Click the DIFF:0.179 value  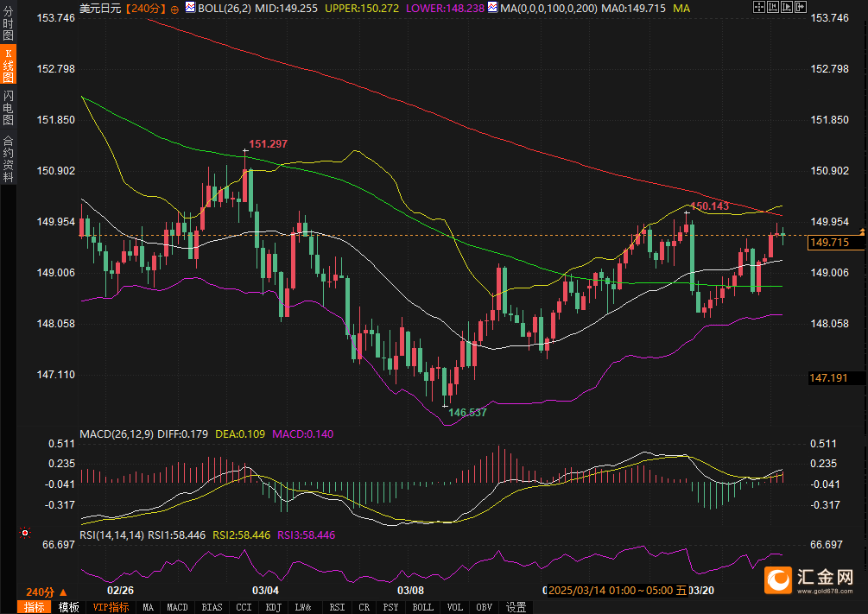pyautogui.click(x=183, y=434)
